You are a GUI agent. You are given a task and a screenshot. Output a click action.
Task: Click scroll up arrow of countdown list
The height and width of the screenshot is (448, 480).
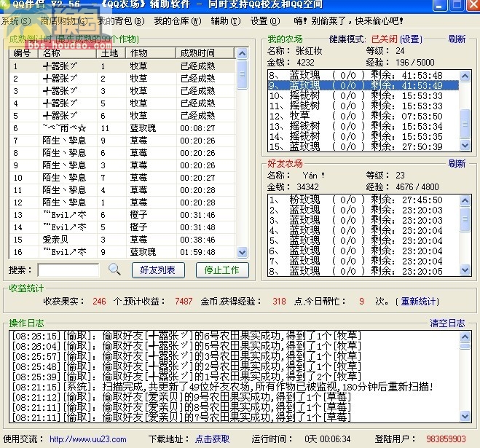242,54
